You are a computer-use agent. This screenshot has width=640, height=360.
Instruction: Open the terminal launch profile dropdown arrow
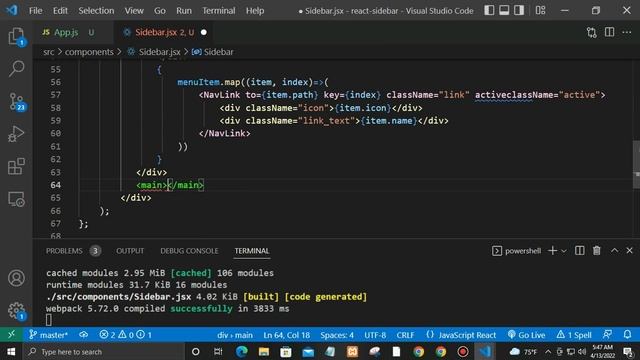point(564,251)
